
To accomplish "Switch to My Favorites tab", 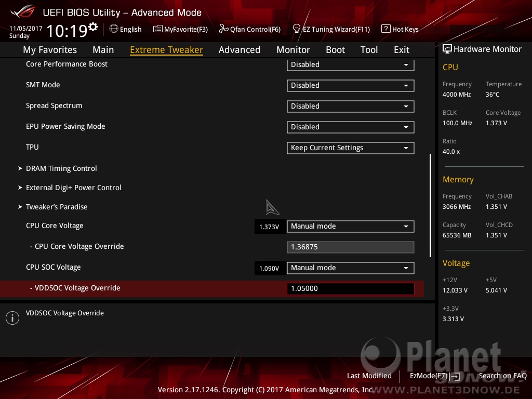I will pyautogui.click(x=50, y=50).
